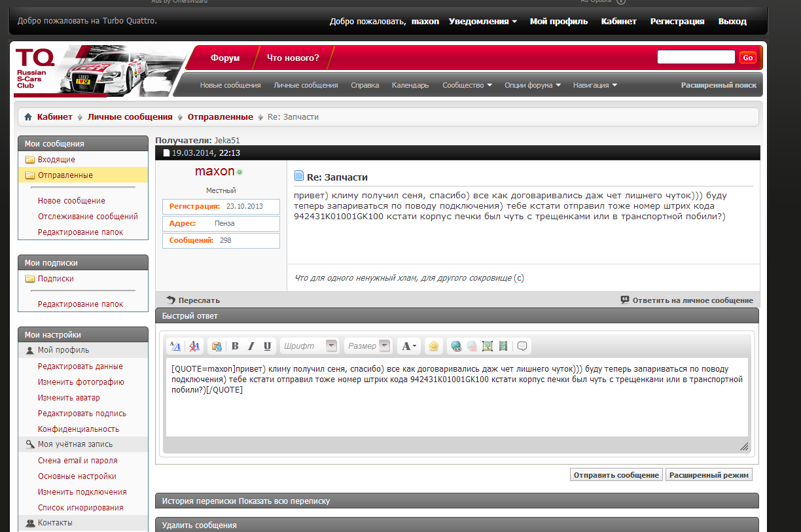Click the paste clipboard icon
This screenshot has height=532, width=801.
coord(217,346)
